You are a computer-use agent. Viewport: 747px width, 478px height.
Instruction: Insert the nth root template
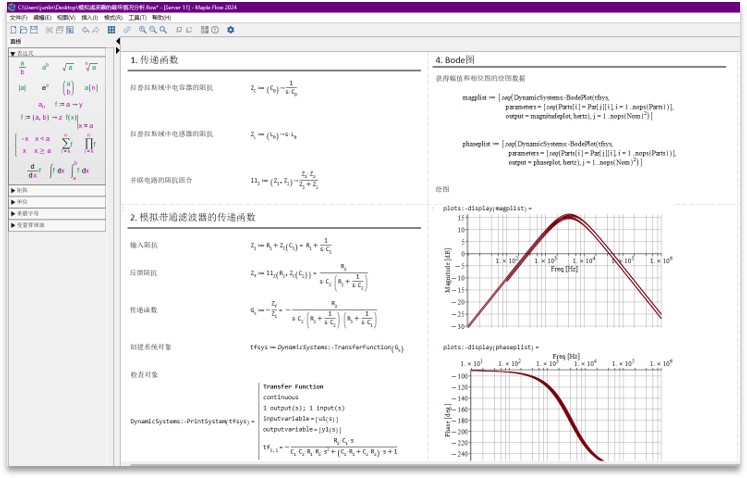pyautogui.click(x=91, y=67)
